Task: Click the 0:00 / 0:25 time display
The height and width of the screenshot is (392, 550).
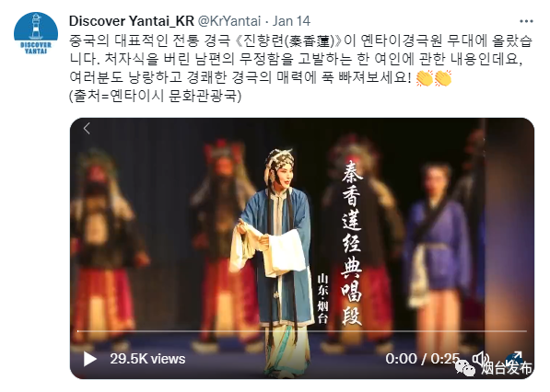Action: pyautogui.click(x=422, y=359)
